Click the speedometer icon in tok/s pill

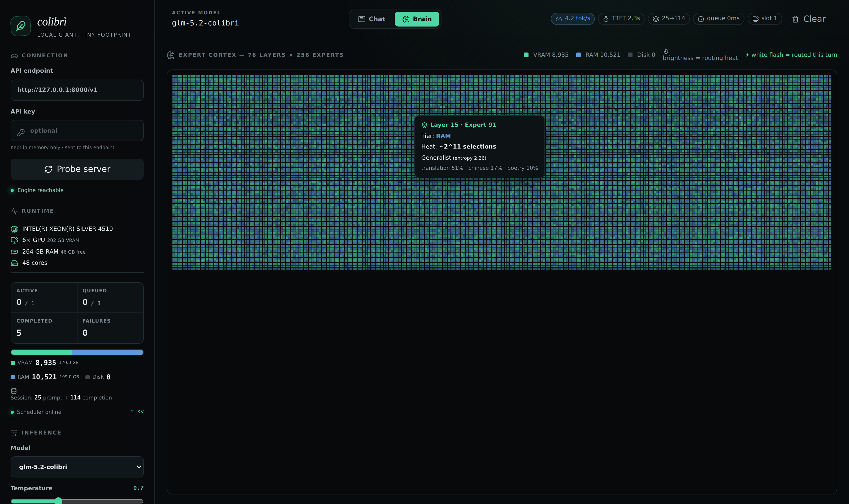(x=559, y=19)
